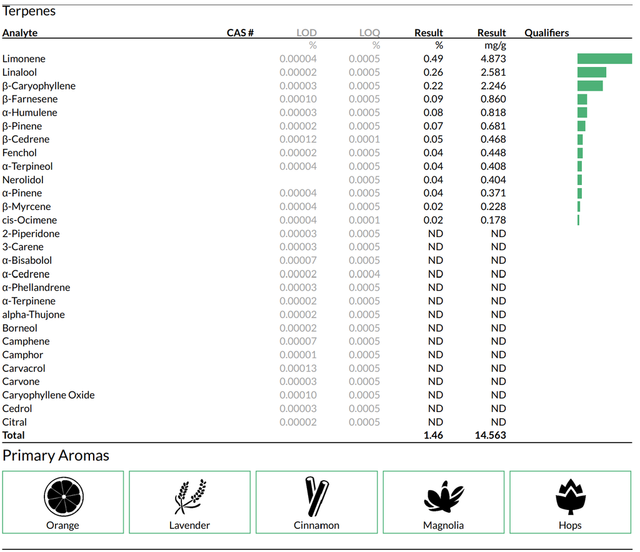Select the Limonene analyte row name
The height and width of the screenshot is (552, 640).
pyautogui.click(x=24, y=59)
